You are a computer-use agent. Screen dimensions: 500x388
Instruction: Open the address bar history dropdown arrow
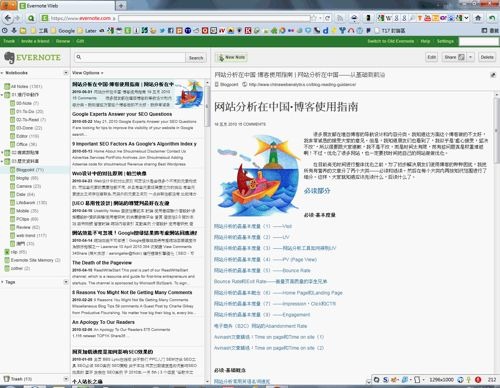point(320,18)
